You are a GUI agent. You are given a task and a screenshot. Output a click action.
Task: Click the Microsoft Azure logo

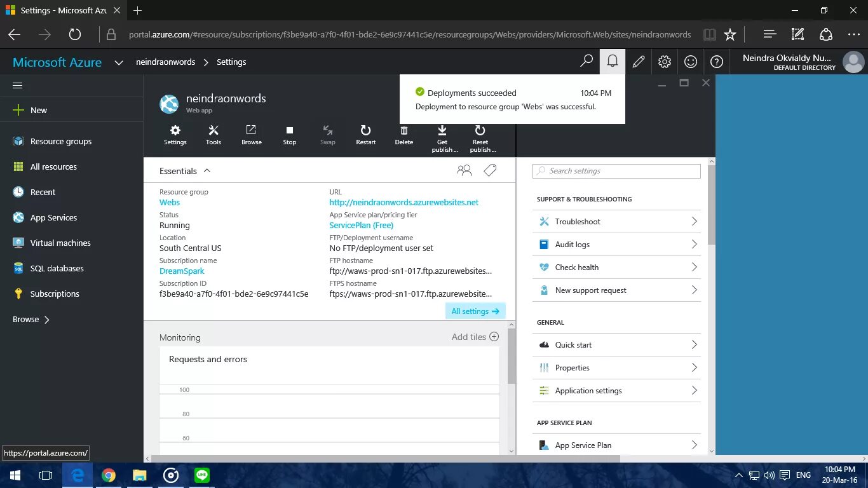click(x=57, y=62)
